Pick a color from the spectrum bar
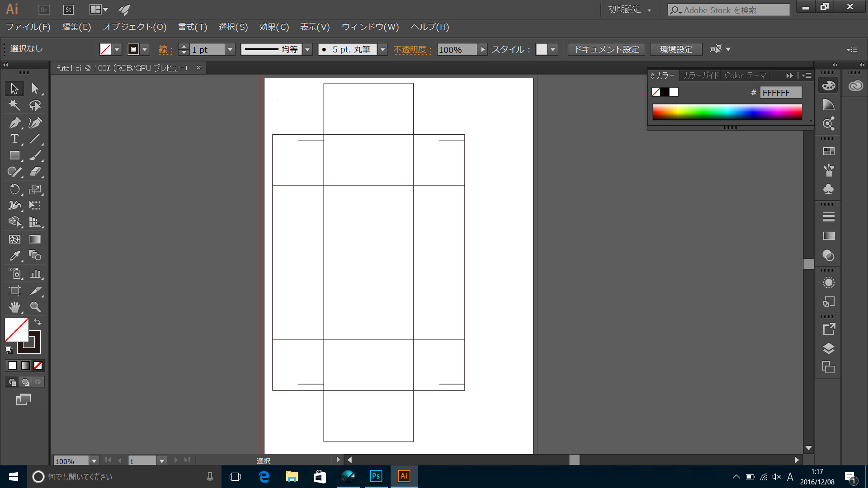The height and width of the screenshot is (488, 868). point(727,112)
